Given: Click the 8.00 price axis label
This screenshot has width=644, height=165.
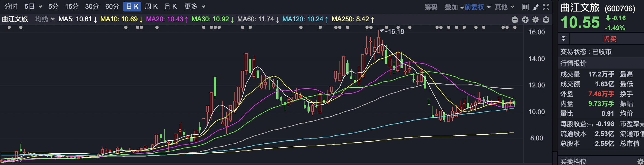Looking at the screenshot, I should coord(537,138).
